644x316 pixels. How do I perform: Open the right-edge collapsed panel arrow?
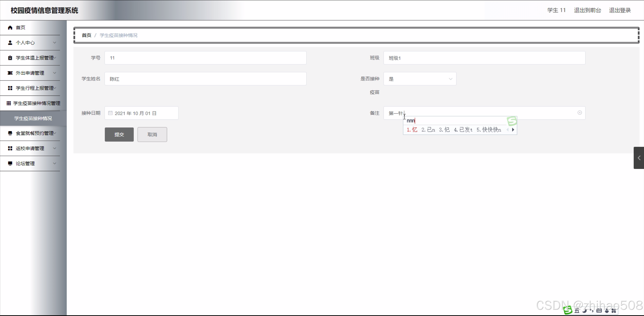click(639, 158)
